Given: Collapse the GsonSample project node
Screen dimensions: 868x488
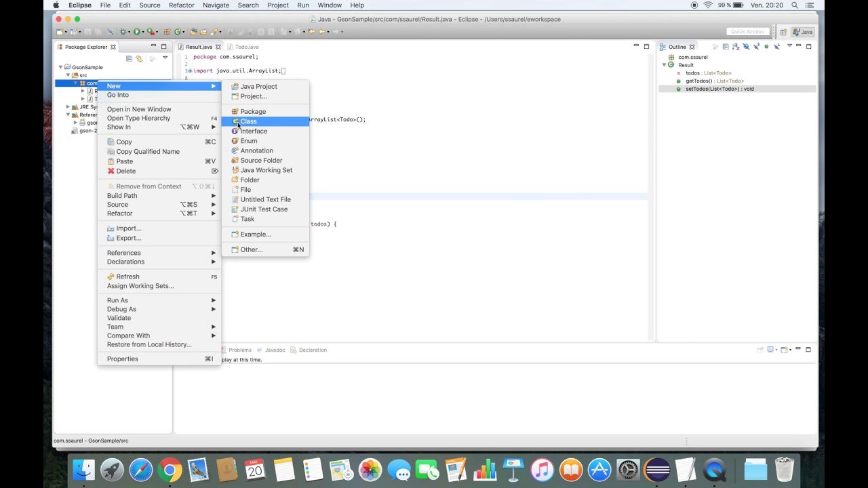Looking at the screenshot, I should (60, 68).
